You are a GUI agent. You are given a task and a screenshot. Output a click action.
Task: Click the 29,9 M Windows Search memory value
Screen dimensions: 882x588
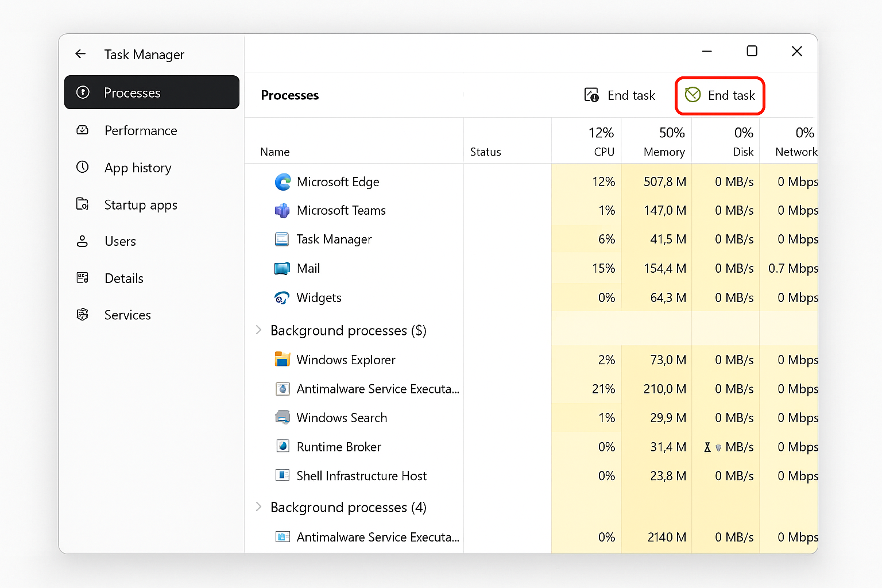click(668, 418)
